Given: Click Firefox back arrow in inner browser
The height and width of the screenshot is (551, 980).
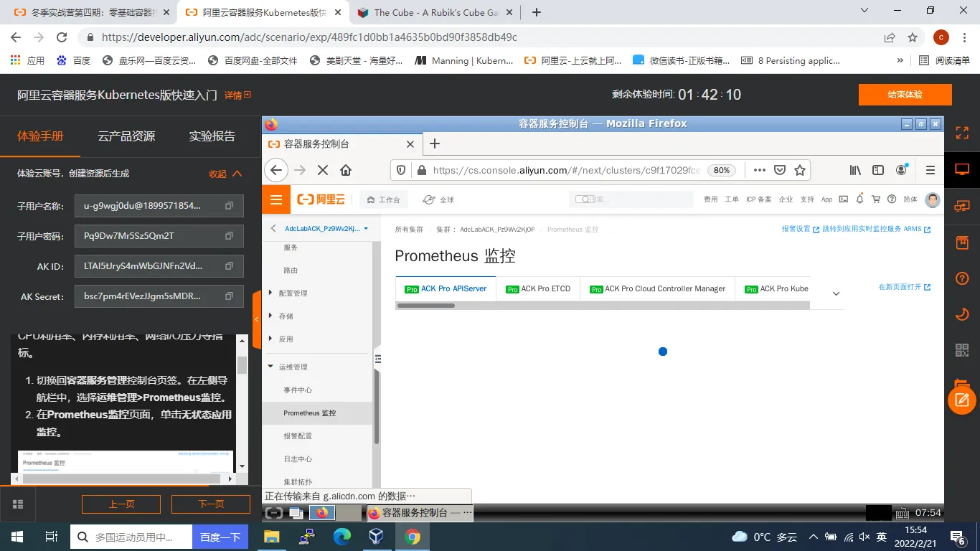Looking at the screenshot, I should [276, 170].
